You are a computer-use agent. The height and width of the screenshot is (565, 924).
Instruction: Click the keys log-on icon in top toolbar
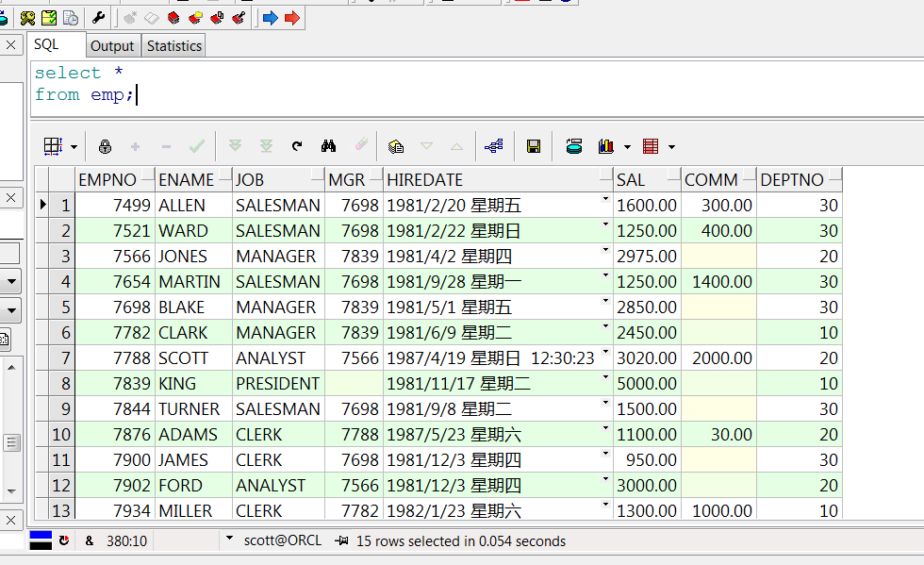pos(27,18)
